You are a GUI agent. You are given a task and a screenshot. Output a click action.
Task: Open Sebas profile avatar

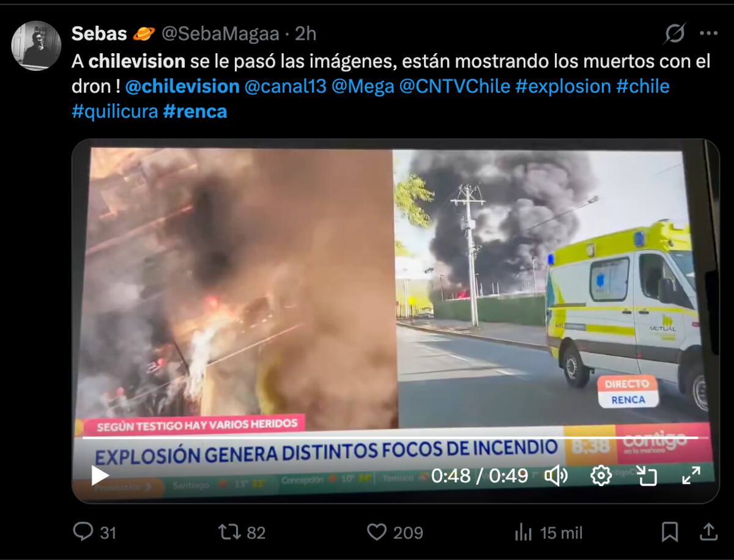(x=36, y=46)
